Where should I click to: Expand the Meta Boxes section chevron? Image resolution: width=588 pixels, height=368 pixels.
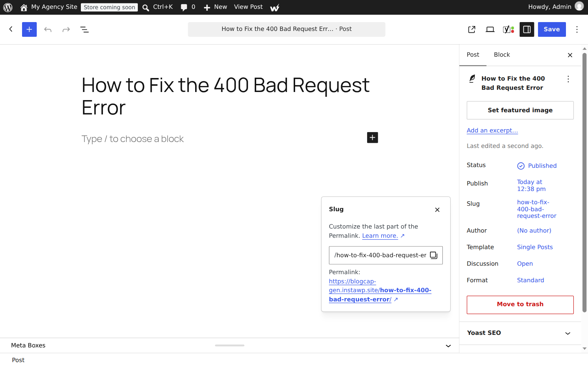[x=448, y=346]
